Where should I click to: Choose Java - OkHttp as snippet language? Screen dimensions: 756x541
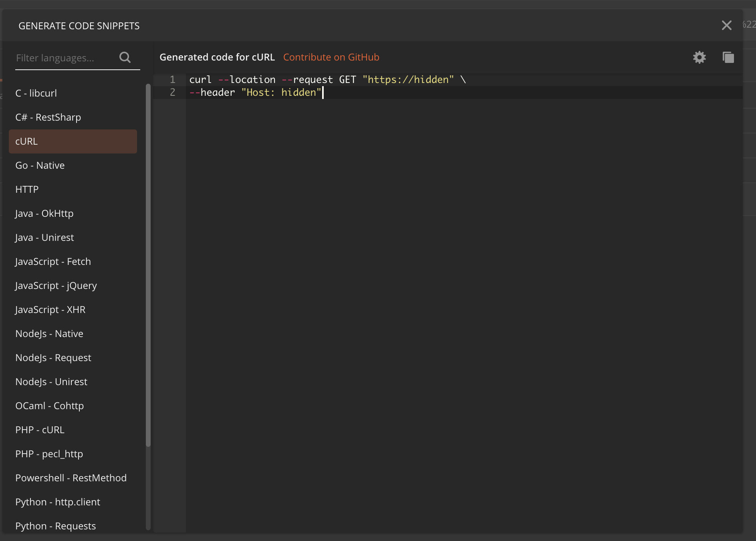click(44, 213)
